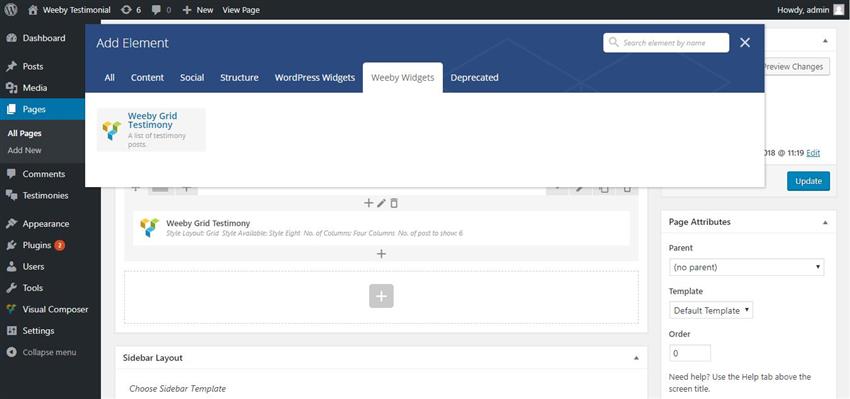This screenshot has width=850, height=399.
Task: Open the Visual Composer menu
Action: tap(55, 310)
